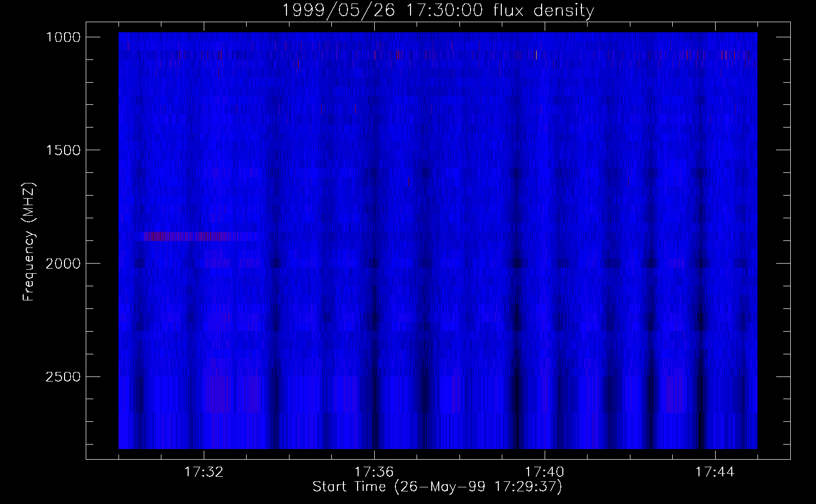The width and height of the screenshot is (816, 504).
Task: Select the 'Frequency (MHZ)' y-axis label
Action: pos(29,242)
